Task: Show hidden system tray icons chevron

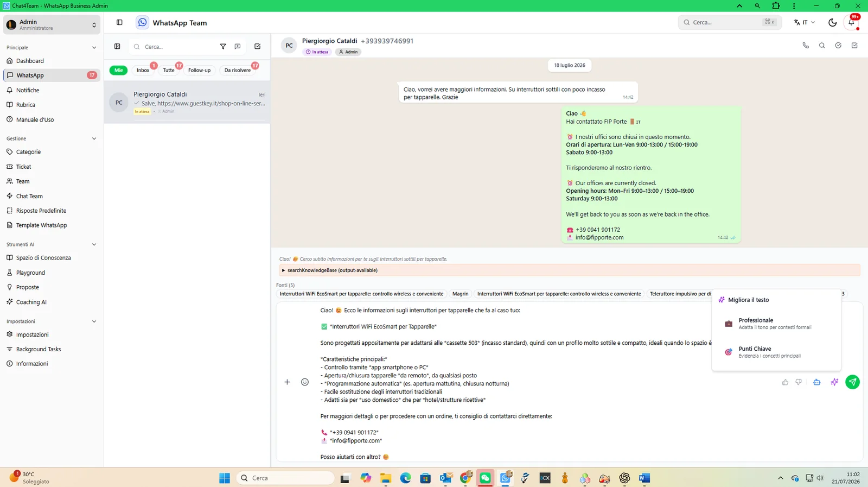Action: tap(780, 478)
